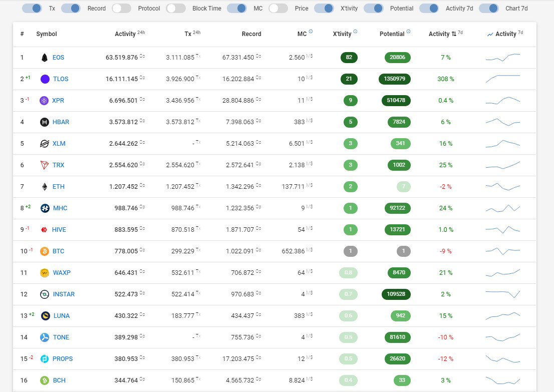
Task: Disable the Tx column toggle
Action: click(x=32, y=8)
